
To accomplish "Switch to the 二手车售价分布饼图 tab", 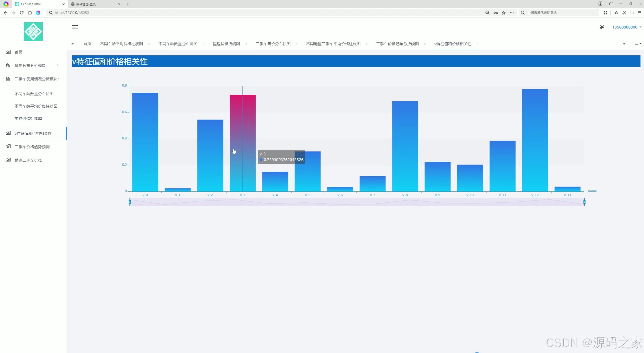I will coord(273,44).
